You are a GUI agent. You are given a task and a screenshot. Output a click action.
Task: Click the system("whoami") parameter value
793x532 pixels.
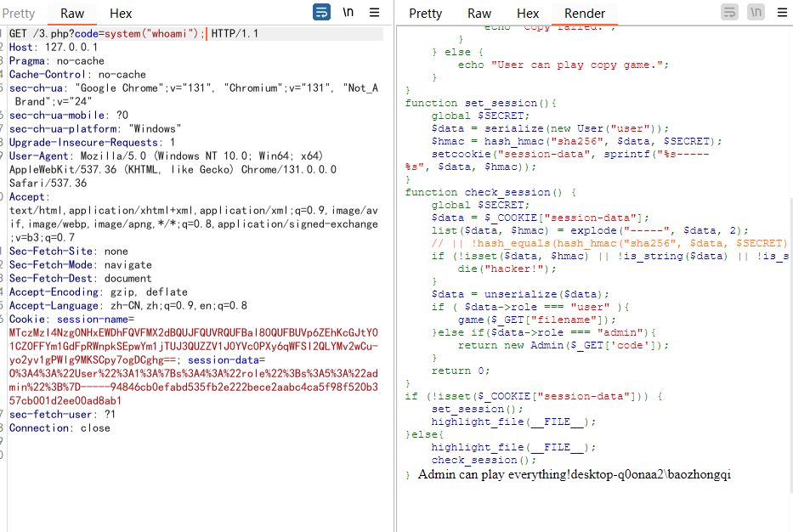pos(154,34)
